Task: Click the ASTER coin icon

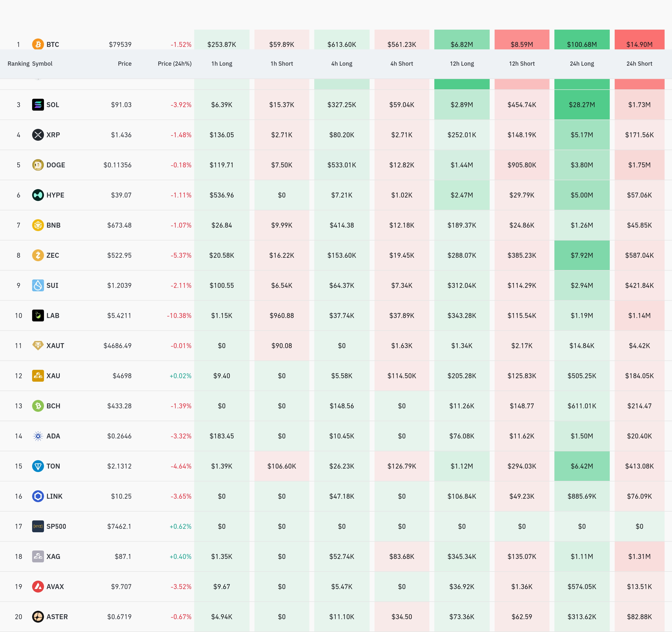Action: [38, 617]
